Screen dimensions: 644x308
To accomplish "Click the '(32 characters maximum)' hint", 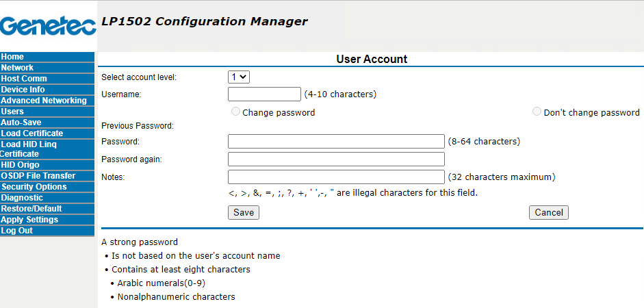I will [x=502, y=177].
